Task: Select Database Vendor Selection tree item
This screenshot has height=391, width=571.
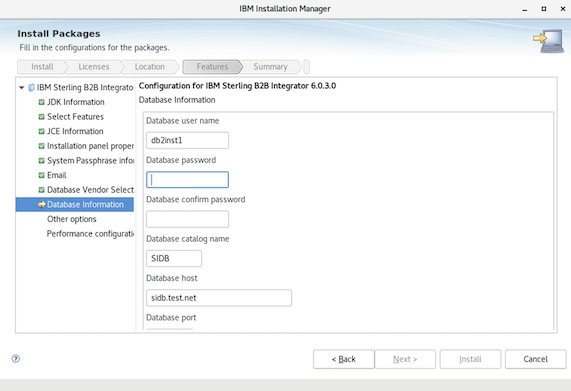Action: pyautogui.click(x=90, y=190)
